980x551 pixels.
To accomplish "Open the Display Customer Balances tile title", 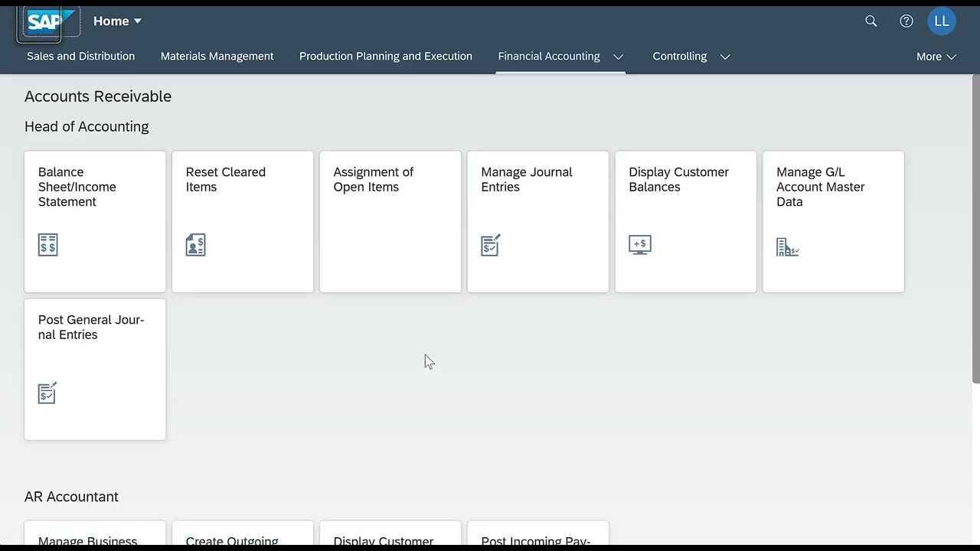I will click(679, 179).
